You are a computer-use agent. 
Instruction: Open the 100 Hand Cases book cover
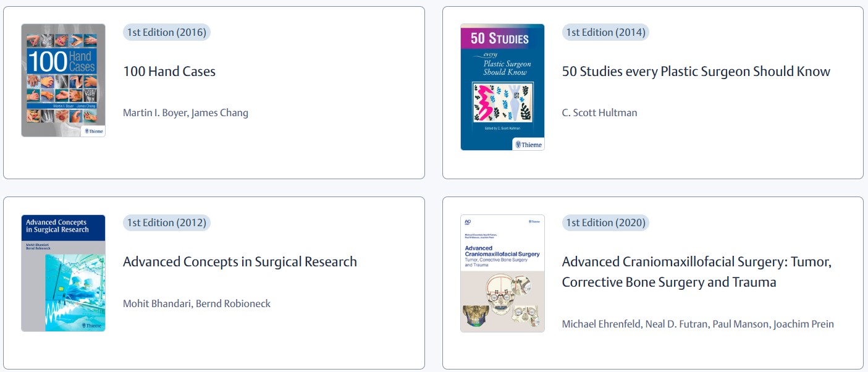pos(63,80)
